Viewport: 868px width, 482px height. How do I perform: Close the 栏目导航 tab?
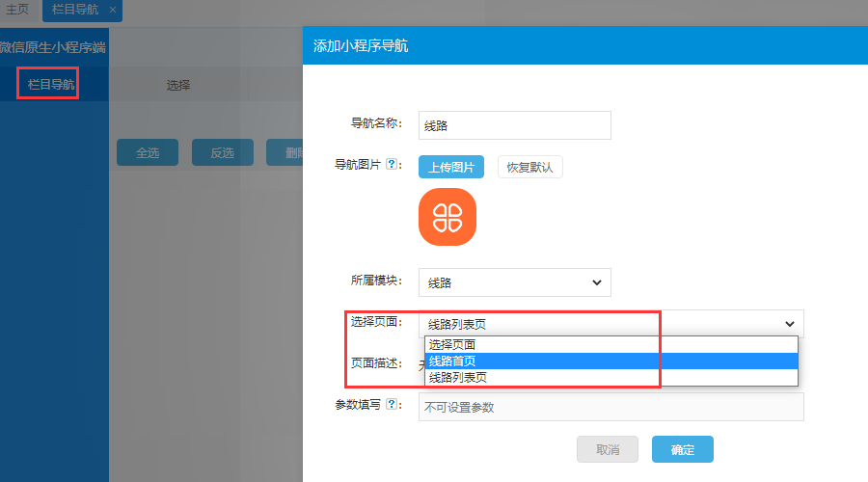[113, 10]
